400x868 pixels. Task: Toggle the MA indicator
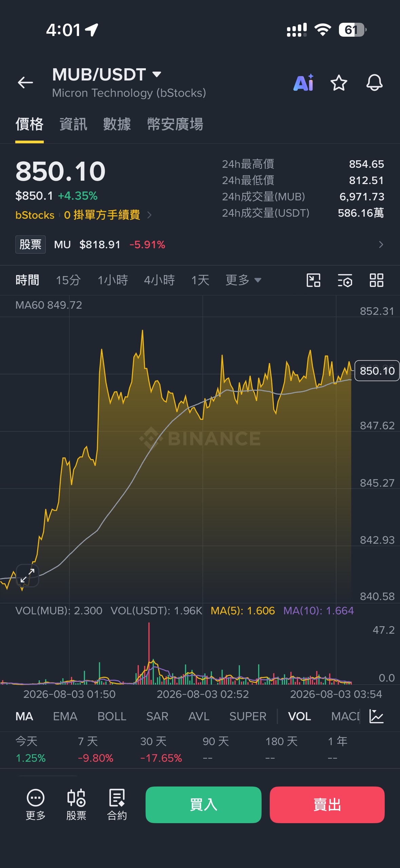click(24, 716)
